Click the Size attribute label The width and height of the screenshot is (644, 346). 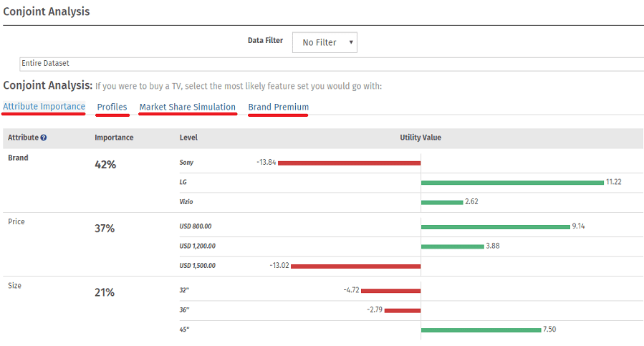[x=14, y=286]
